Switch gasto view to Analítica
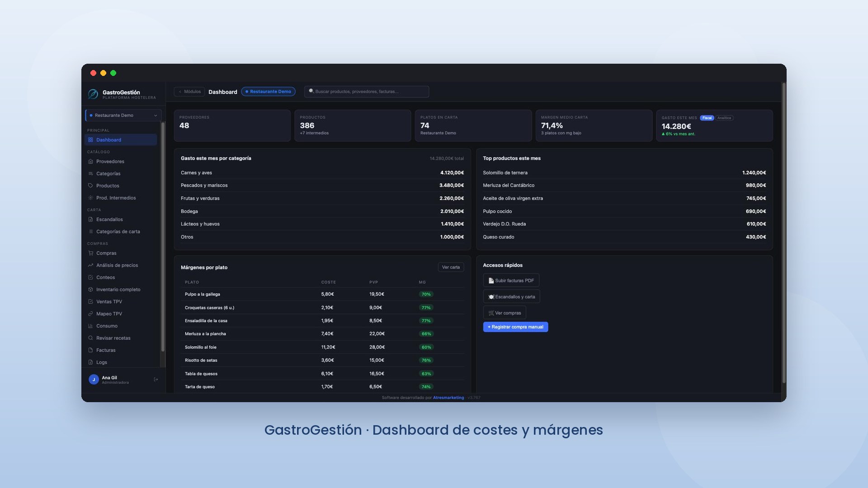This screenshot has width=868, height=488. pos(724,118)
